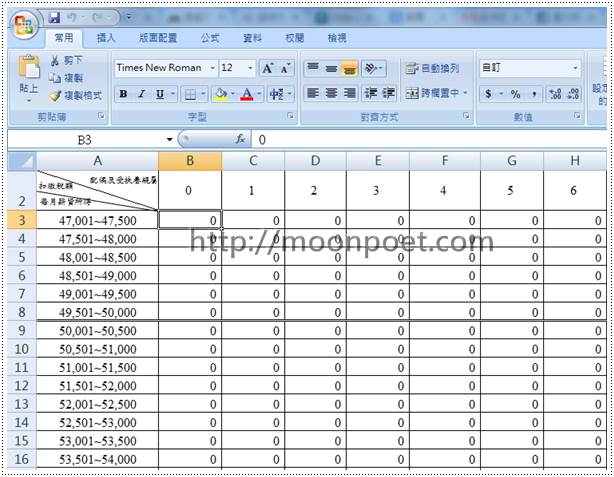
Task: Expand the borders dropdown arrow
Action: coord(203,94)
